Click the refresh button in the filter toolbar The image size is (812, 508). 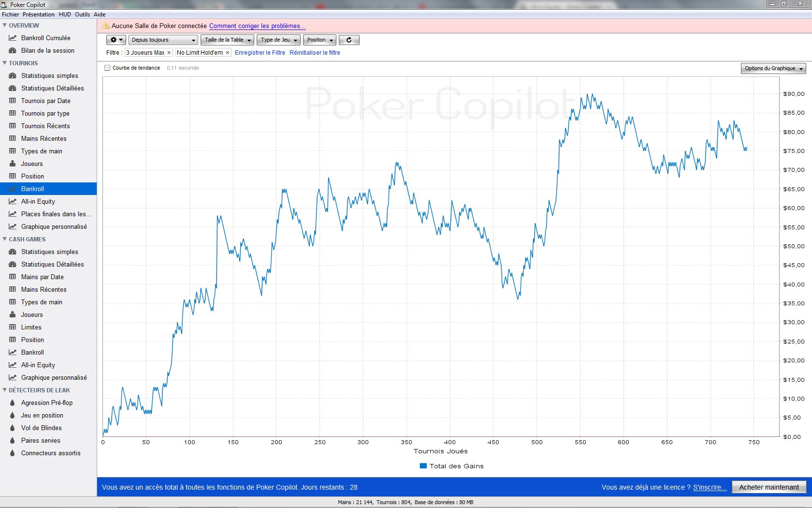pos(349,40)
